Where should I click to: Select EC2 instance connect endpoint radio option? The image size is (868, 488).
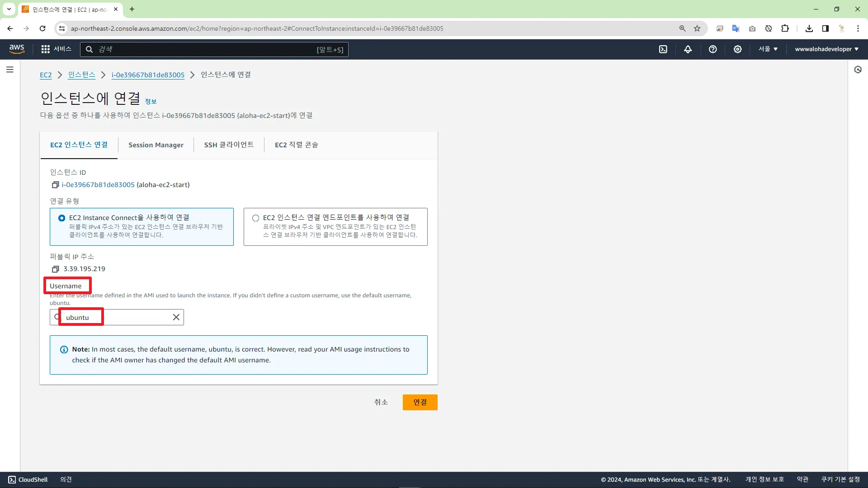click(256, 218)
